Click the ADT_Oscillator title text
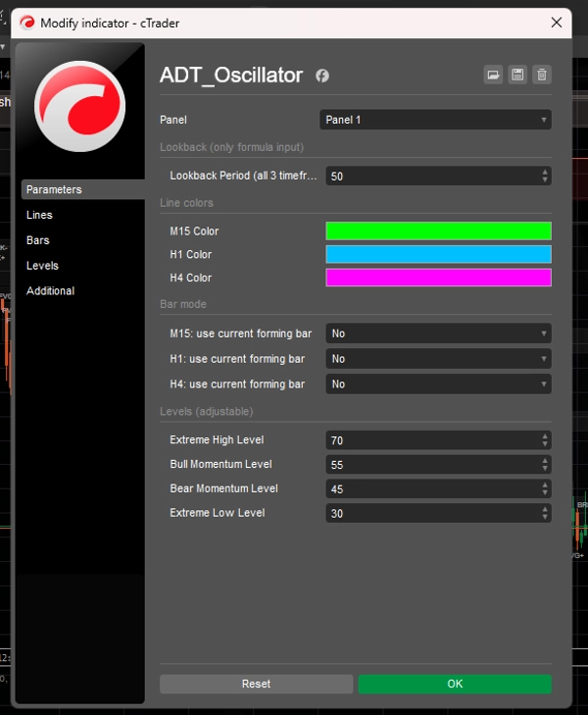 [231, 76]
